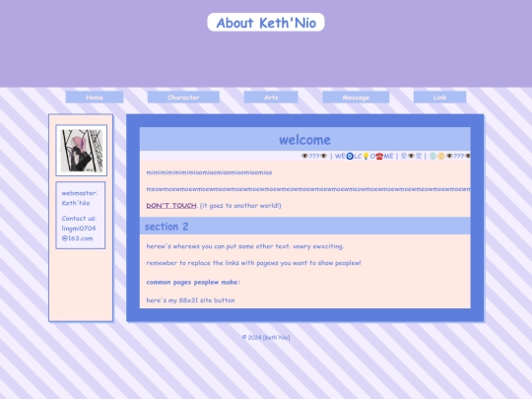Click the contact email lingmi0704@163.com
Screen dimensions: 532x399
79,233
